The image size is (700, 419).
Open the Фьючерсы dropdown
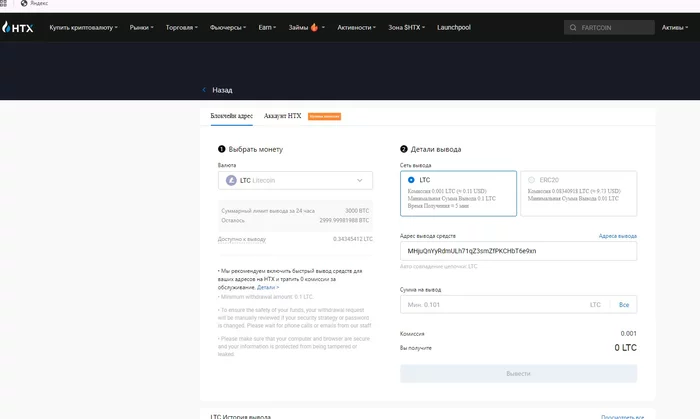click(x=228, y=28)
